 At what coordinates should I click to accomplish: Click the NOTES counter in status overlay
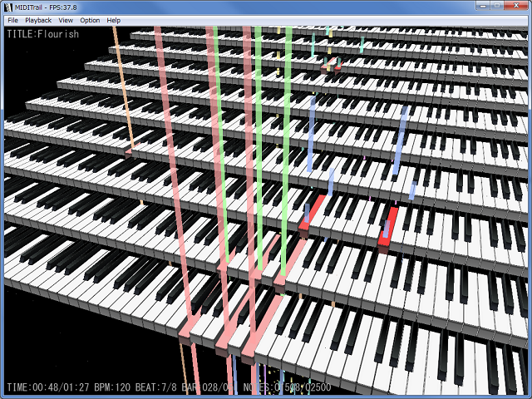(287, 387)
